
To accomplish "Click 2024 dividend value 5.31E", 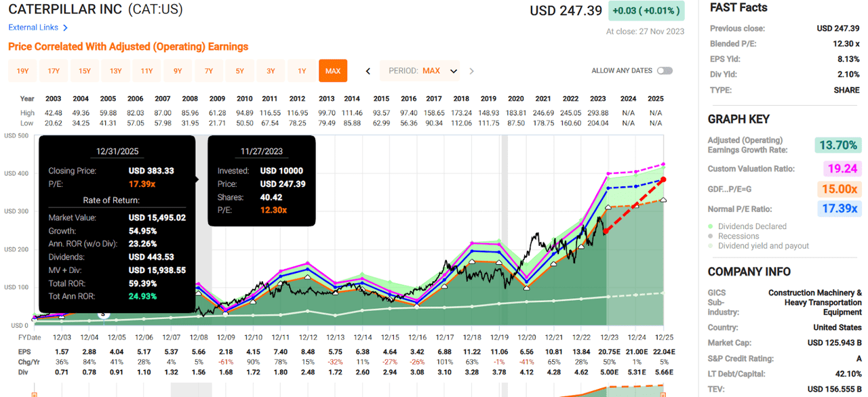I will point(636,372).
